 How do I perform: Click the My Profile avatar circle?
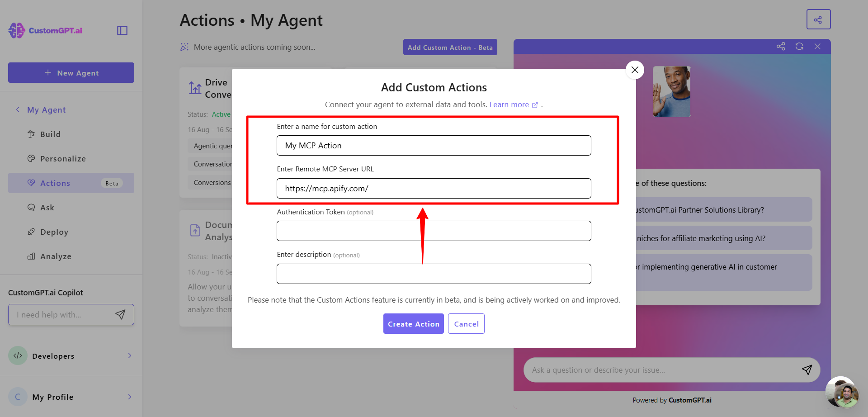tap(18, 397)
